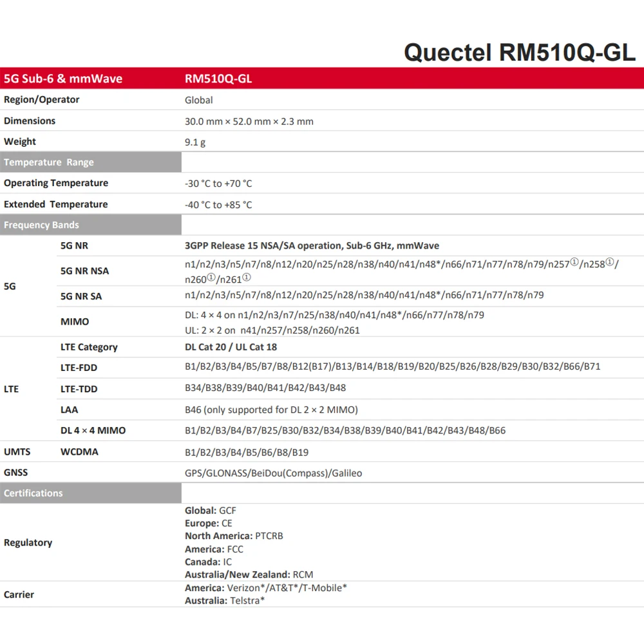Viewport: 644px width, 644px height.
Task: Select the 'Region/Operator' row label
Action: click(x=41, y=100)
